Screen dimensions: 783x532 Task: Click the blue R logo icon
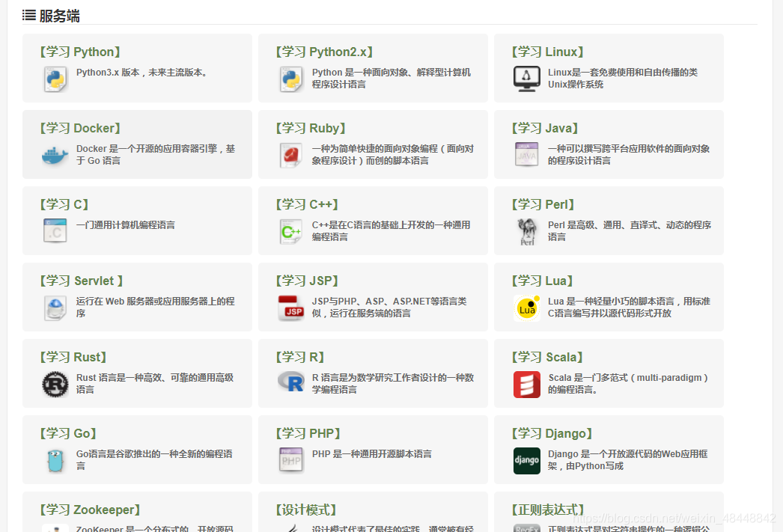point(290,382)
